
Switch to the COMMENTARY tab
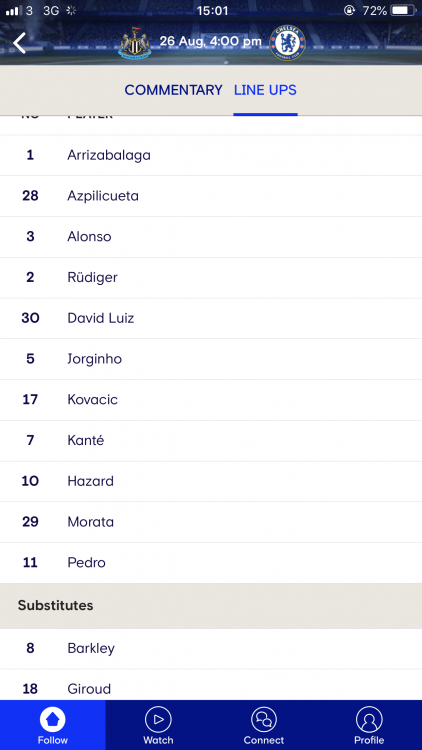pos(173,90)
